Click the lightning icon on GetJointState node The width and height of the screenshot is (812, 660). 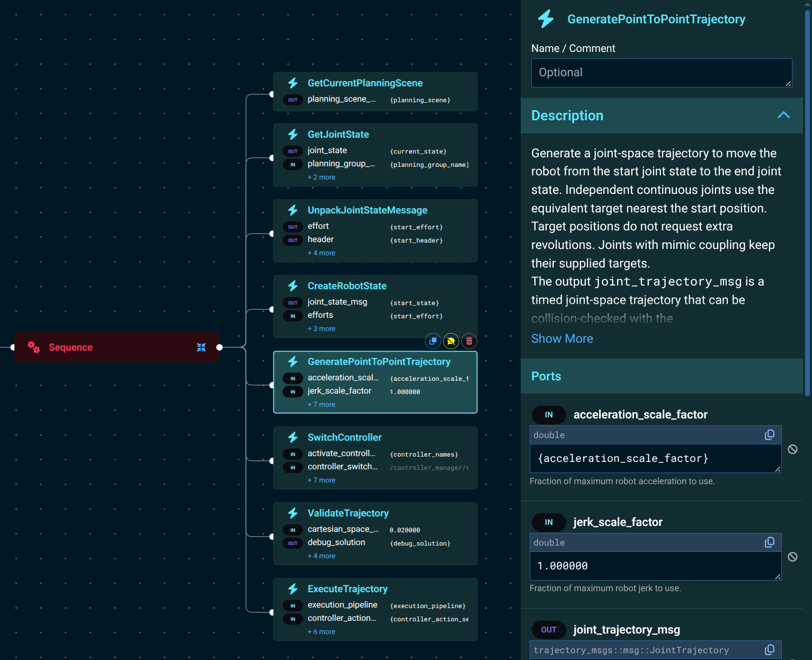[x=293, y=135]
